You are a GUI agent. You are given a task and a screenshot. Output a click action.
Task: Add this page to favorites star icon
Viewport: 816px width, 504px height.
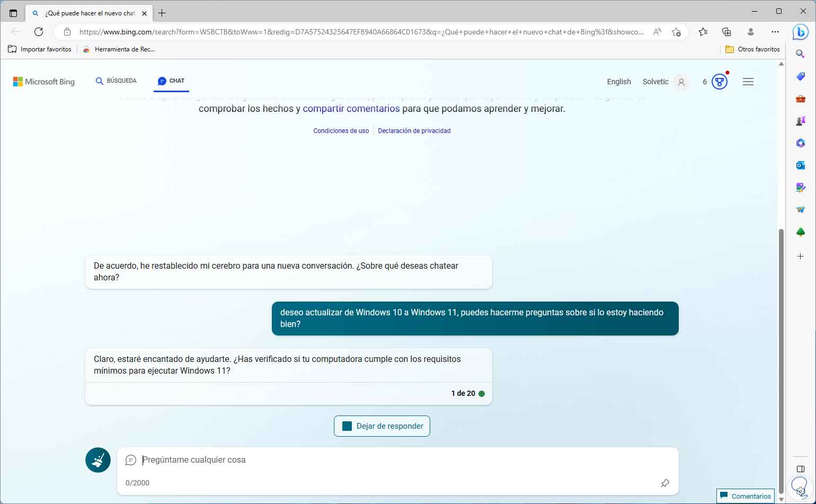point(677,32)
